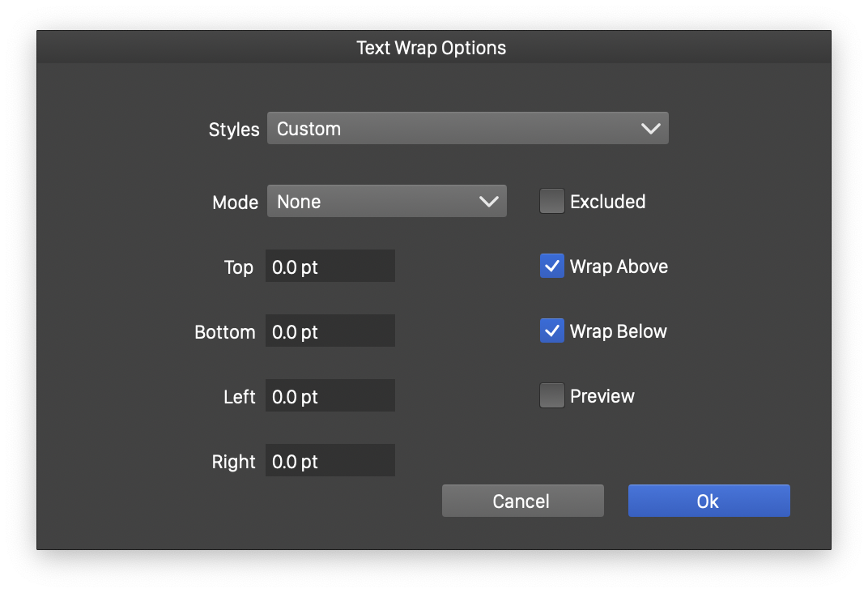
Task: Click the Right margin input field
Action: pos(330,461)
